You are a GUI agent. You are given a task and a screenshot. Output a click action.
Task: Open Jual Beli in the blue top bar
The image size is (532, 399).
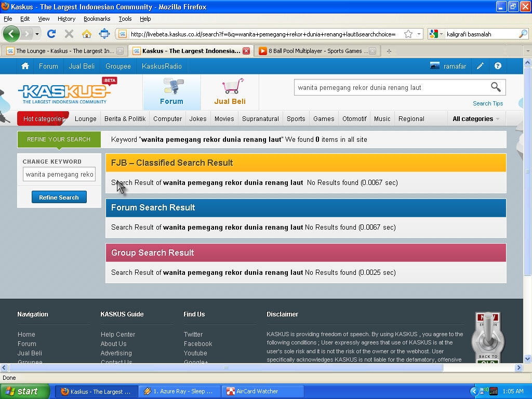tap(82, 66)
